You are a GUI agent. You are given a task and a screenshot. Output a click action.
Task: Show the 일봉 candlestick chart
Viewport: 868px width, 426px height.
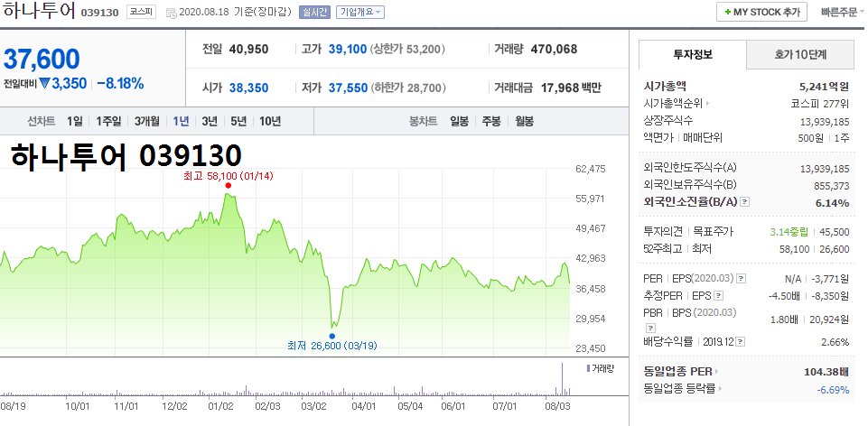click(460, 121)
